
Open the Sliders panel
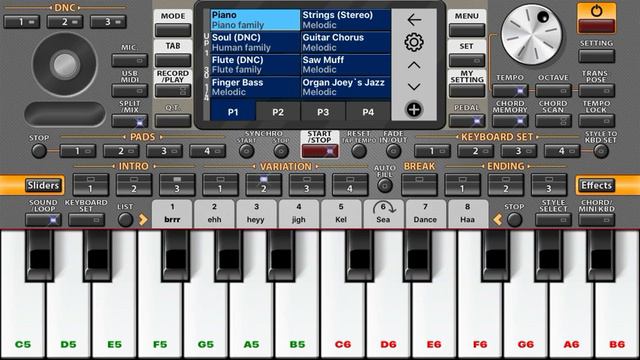click(x=43, y=185)
